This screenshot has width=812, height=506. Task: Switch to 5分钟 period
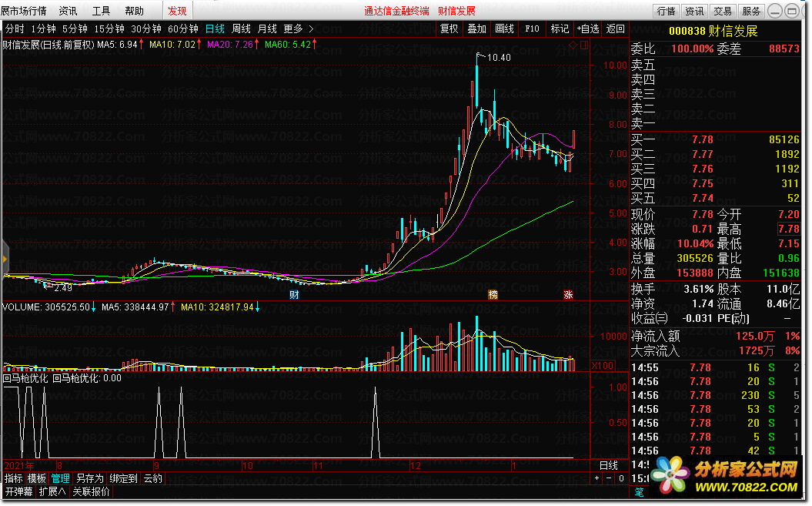pyautogui.click(x=75, y=29)
